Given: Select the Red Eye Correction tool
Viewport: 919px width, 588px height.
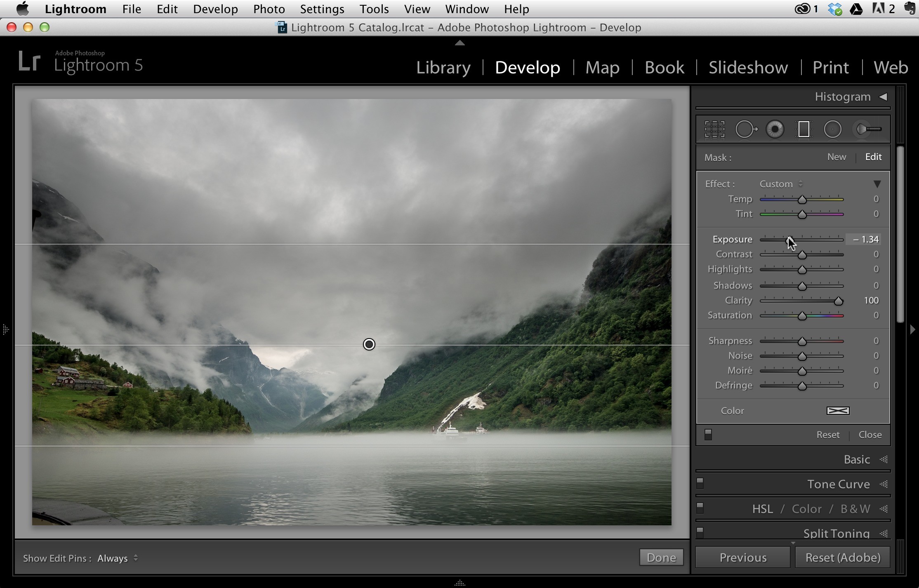Looking at the screenshot, I should 775,129.
